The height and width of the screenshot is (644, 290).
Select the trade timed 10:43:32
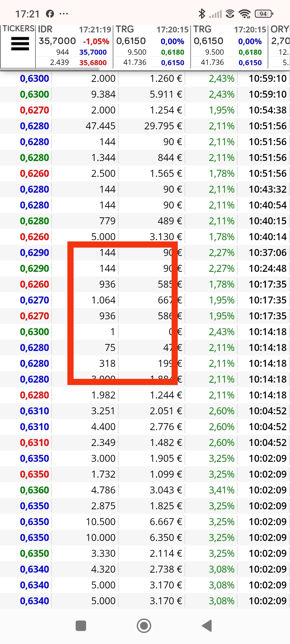[145, 189]
